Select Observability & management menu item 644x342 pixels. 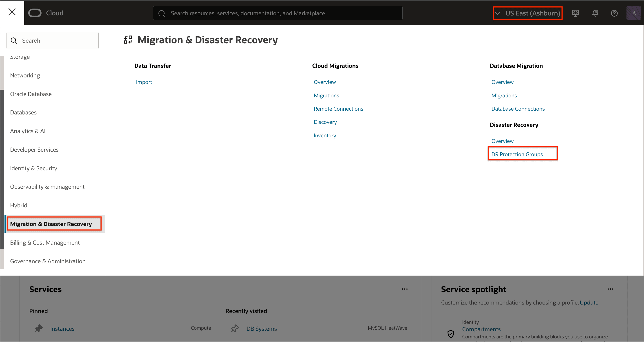(x=47, y=187)
